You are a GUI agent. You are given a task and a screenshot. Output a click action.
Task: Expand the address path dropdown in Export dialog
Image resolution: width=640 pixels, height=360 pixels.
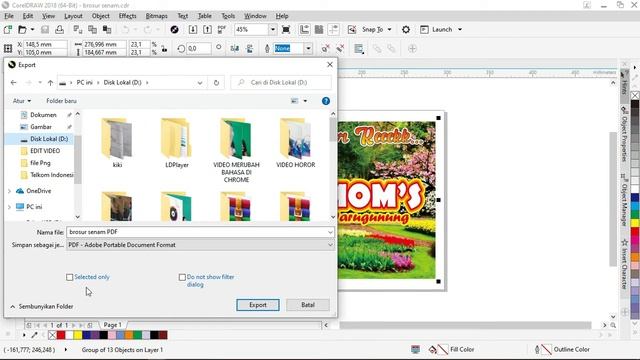[x=200, y=82]
